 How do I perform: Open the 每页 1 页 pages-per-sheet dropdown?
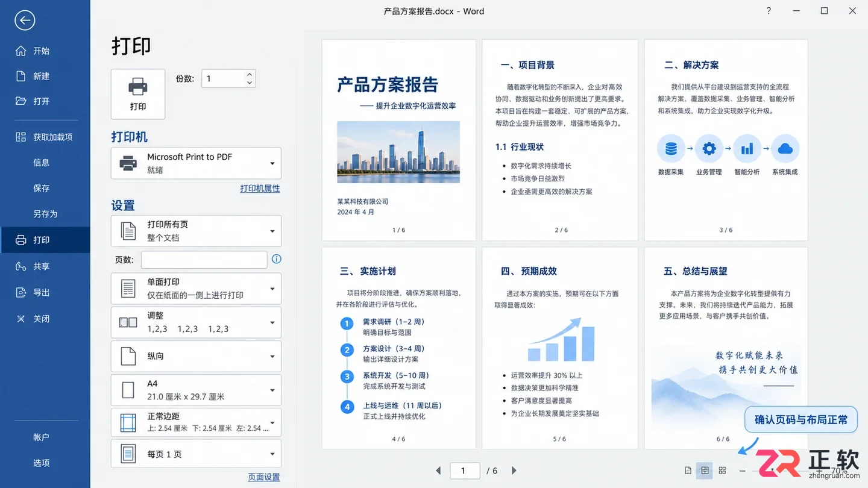196,454
